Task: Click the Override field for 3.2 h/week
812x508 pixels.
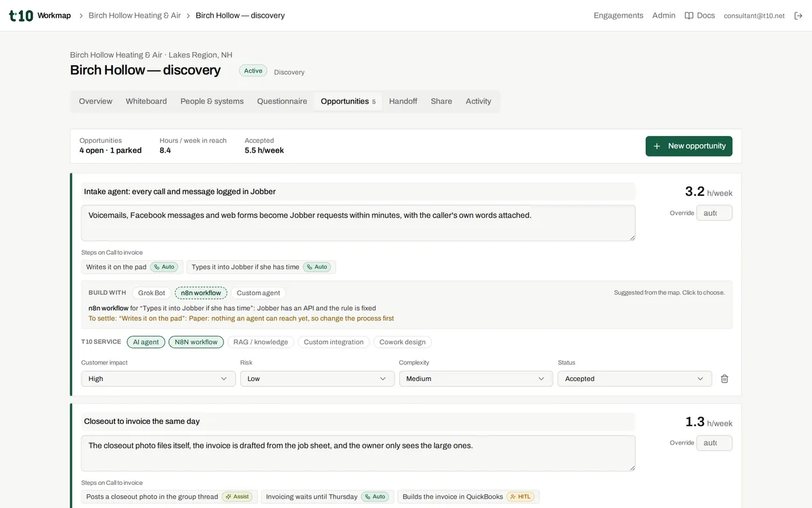Action: tap(715, 213)
